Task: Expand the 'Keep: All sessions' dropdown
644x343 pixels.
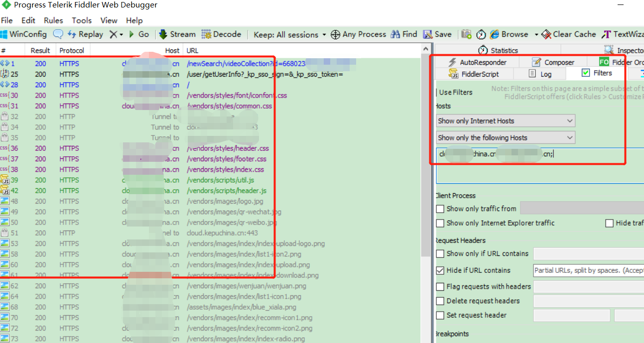Action: [x=289, y=34]
